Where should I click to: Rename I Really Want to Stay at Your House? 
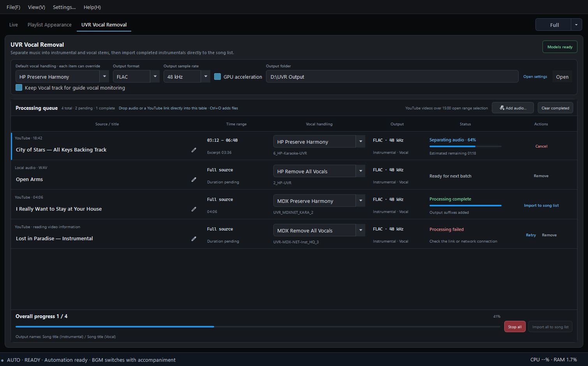tap(194, 209)
